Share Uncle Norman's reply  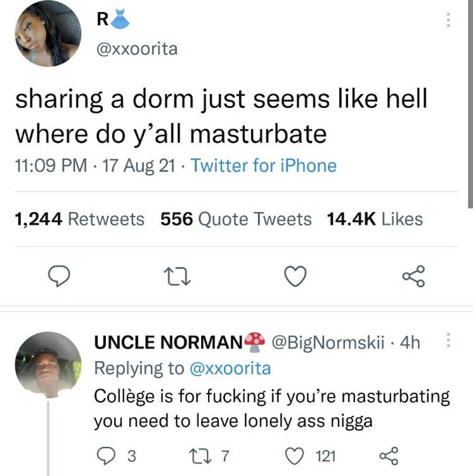[387, 455]
